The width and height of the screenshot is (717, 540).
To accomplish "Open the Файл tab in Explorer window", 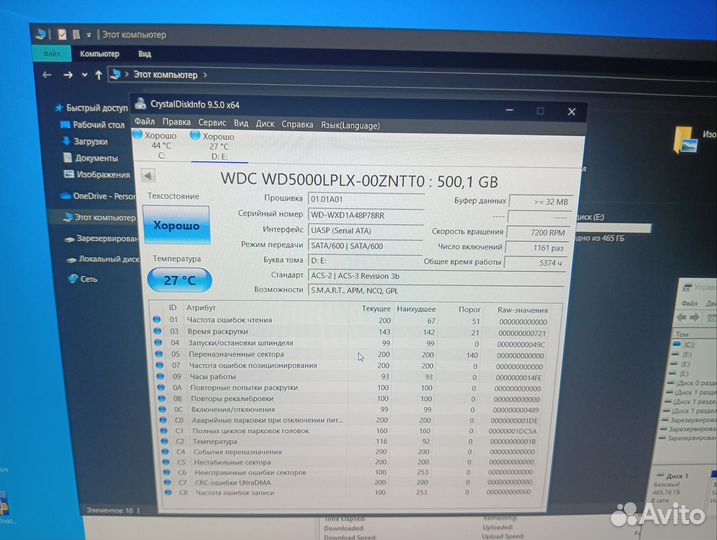I will click(52, 53).
